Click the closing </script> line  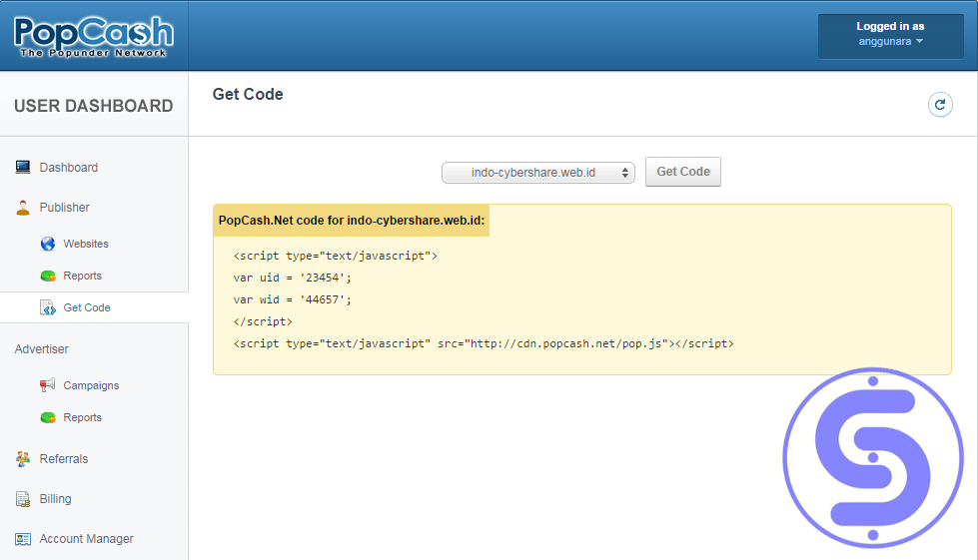263,322
